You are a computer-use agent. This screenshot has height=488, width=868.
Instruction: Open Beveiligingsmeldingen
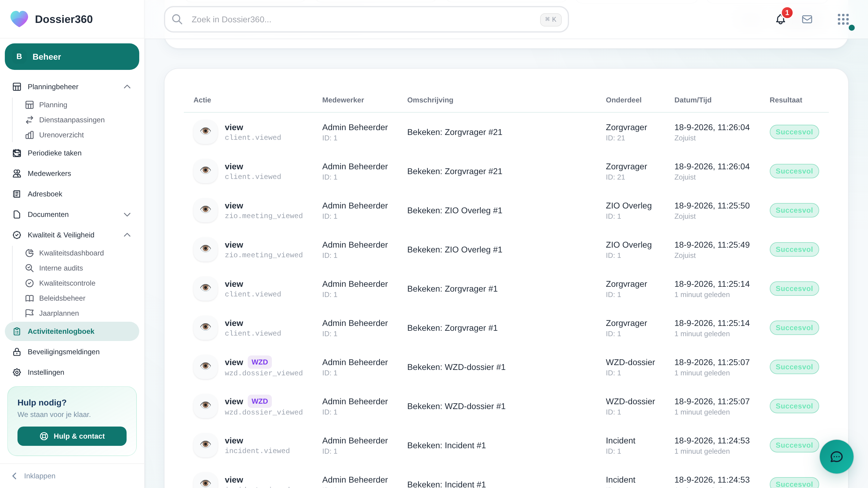(x=72, y=352)
